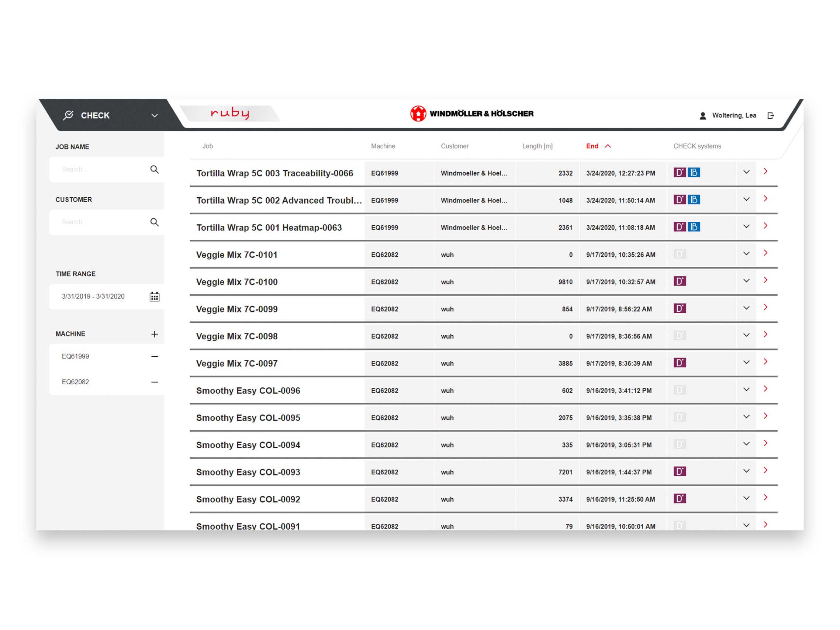This screenshot has width=840, height=630.
Task: Click the job name search magnifier icon
Action: point(154,169)
